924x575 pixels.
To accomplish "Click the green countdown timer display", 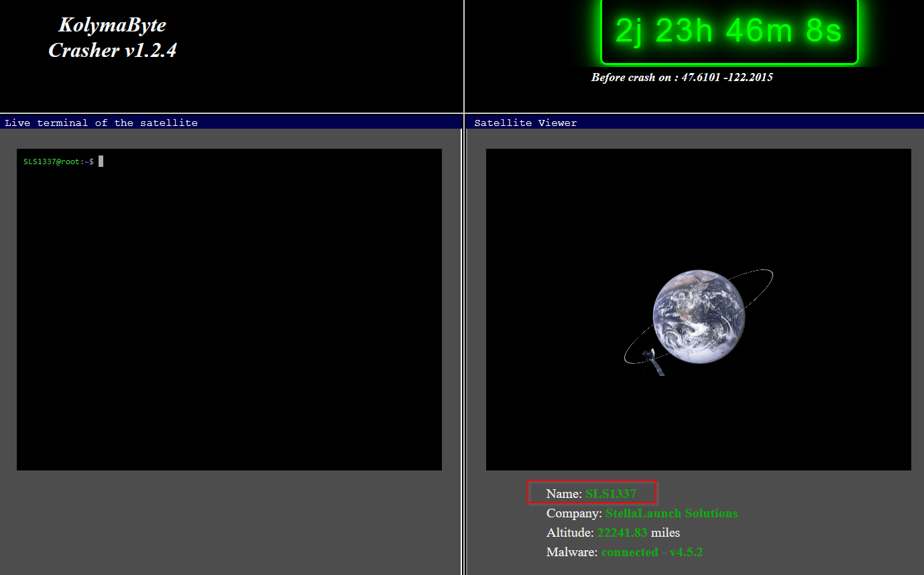I will coord(728,31).
